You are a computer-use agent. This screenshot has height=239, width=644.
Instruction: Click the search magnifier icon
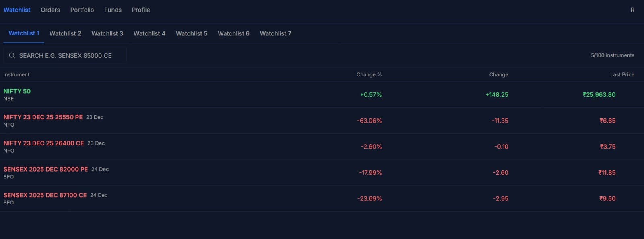coord(12,55)
